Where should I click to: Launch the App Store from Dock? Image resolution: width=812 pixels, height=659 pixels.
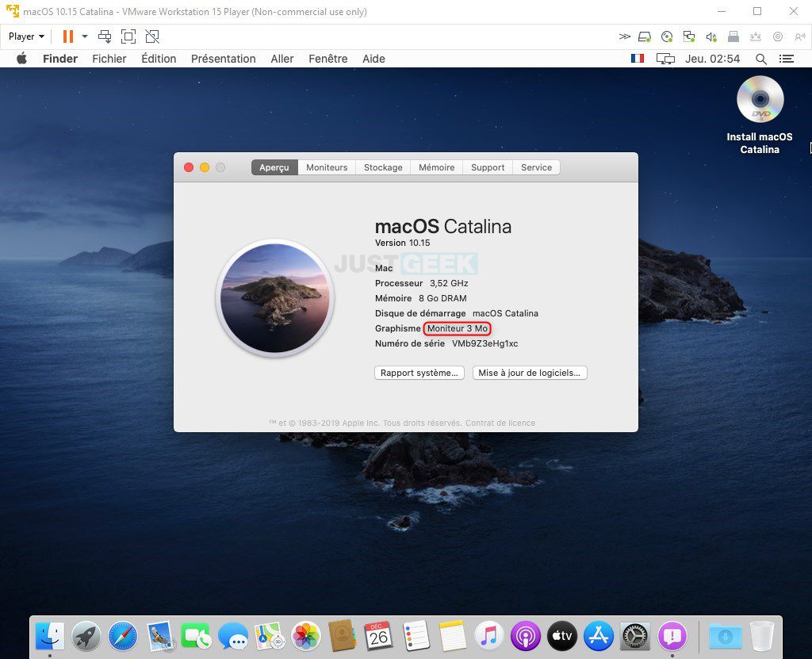pyautogui.click(x=599, y=635)
